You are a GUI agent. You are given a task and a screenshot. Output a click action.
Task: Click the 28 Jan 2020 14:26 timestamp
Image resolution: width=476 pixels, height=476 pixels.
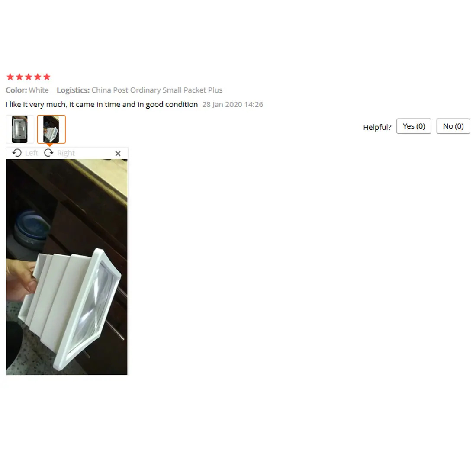[x=232, y=104]
